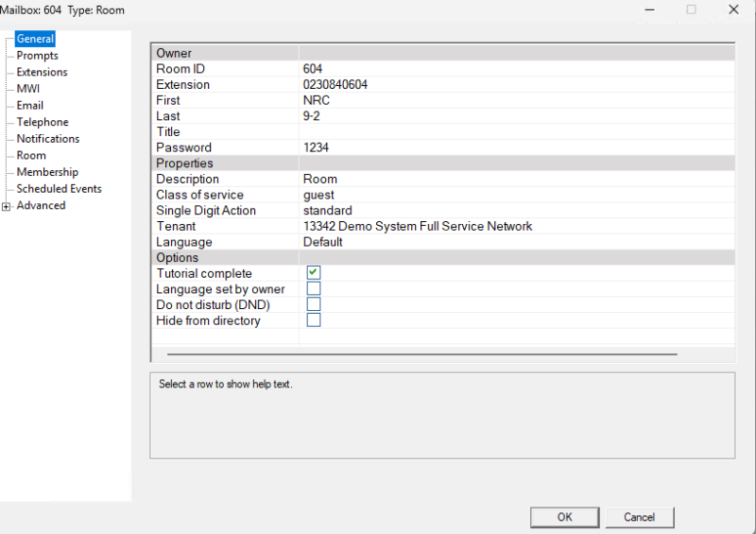Open the Email settings page
The height and width of the screenshot is (534, 756).
[30, 105]
